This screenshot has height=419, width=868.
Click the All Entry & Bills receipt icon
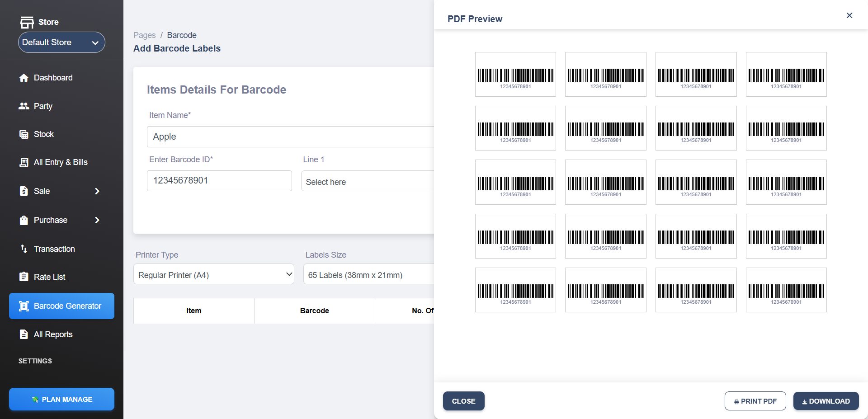[24, 162]
